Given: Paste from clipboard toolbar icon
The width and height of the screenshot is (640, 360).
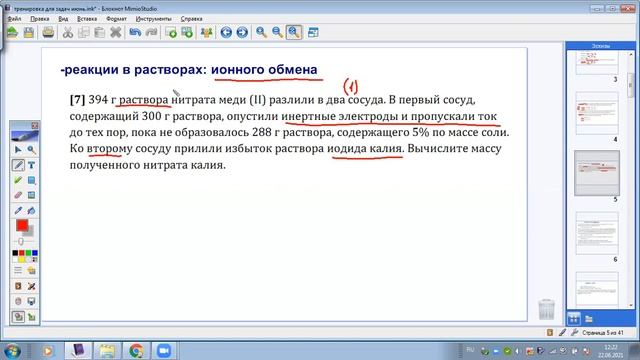Looking at the screenshot, I should click(x=100, y=32).
